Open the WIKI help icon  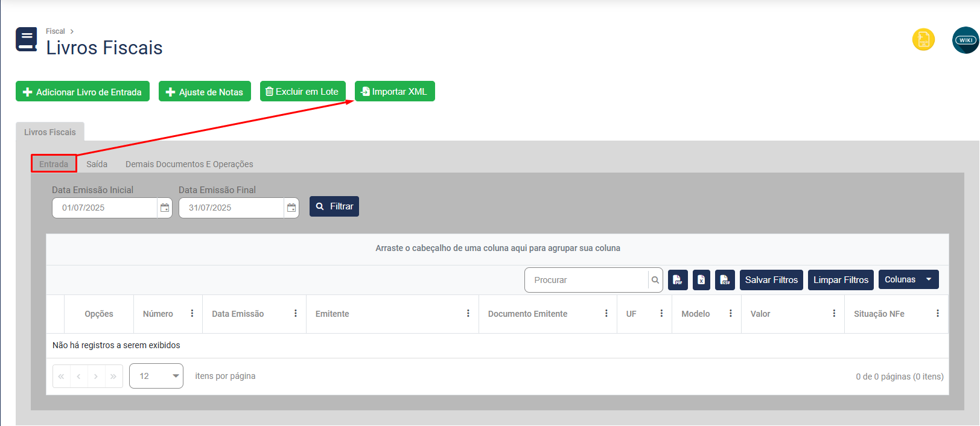[966, 40]
